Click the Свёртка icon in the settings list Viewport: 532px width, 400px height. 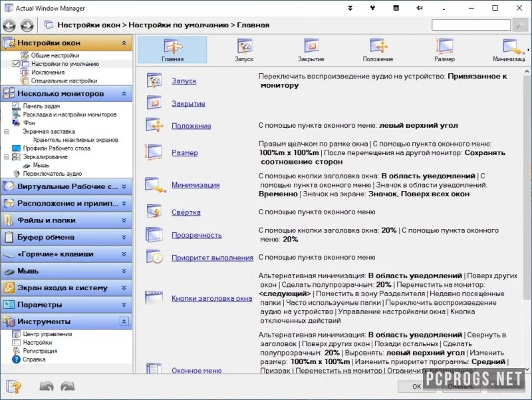154,211
